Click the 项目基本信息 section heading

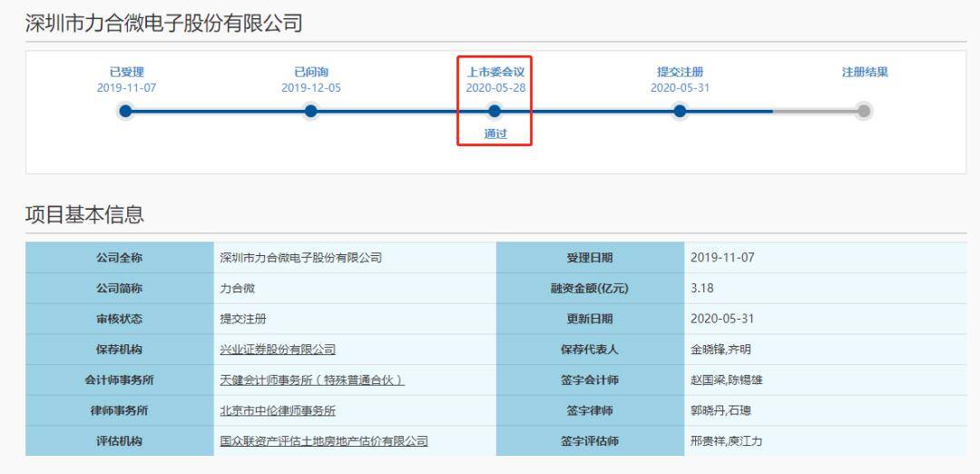click(x=84, y=214)
